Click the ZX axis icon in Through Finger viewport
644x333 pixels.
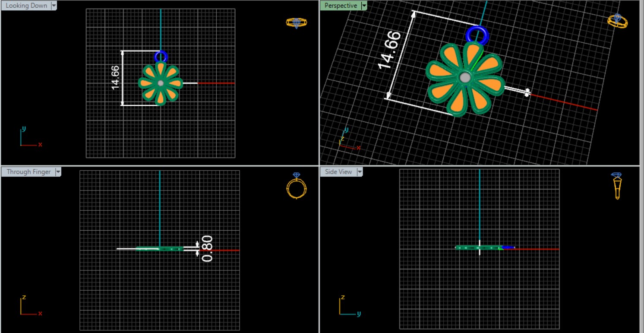click(x=30, y=306)
